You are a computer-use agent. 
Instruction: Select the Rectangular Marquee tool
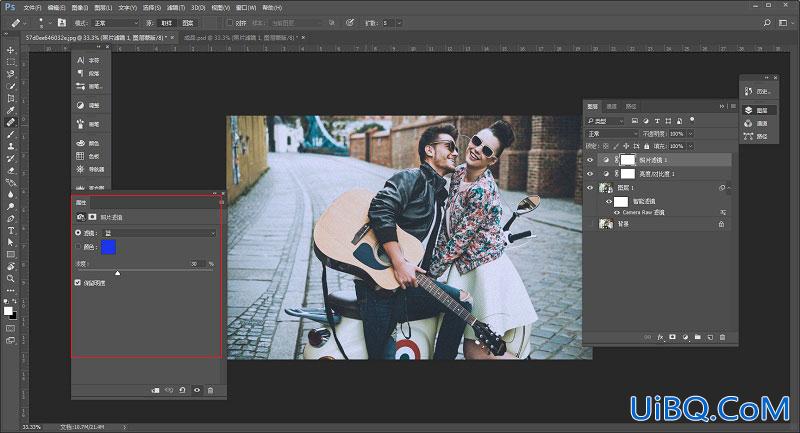pyautogui.click(x=11, y=62)
